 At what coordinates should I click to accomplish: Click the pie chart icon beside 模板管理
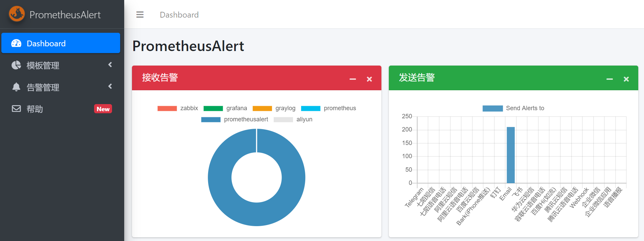(16, 65)
